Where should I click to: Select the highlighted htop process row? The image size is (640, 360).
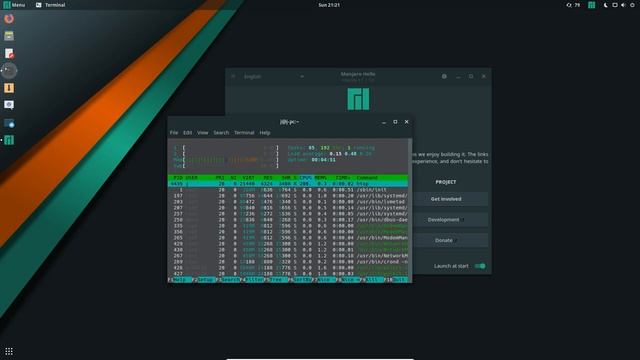pos(288,184)
